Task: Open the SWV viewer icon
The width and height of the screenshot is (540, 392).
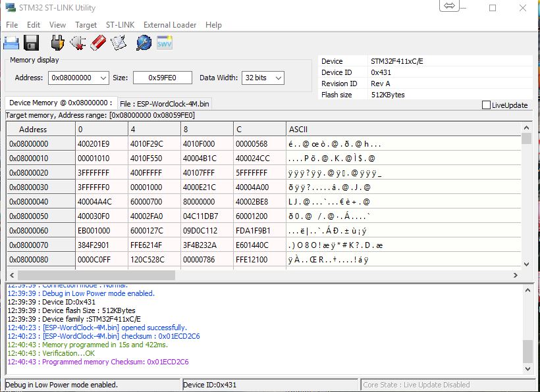Action: click(x=164, y=43)
